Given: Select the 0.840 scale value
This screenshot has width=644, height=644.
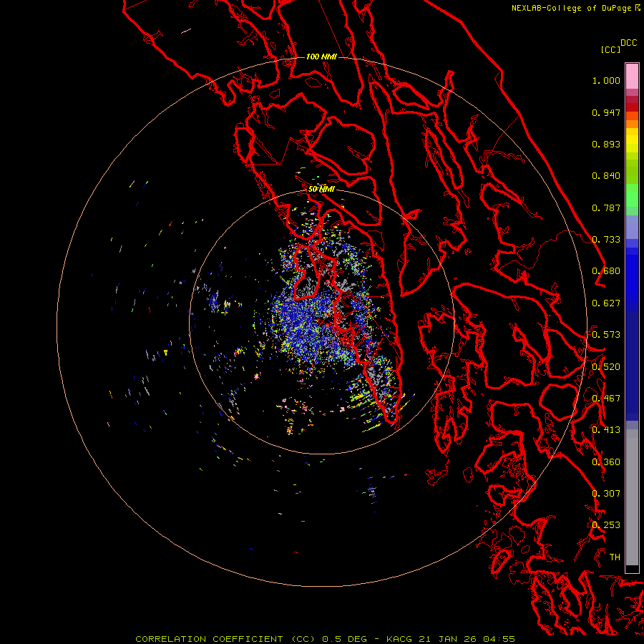Looking at the screenshot, I should pos(606,176).
